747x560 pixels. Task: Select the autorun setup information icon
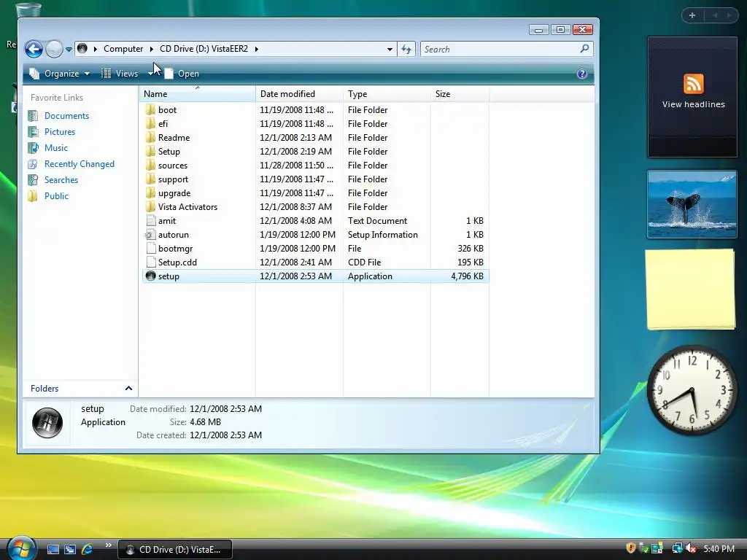tap(150, 234)
